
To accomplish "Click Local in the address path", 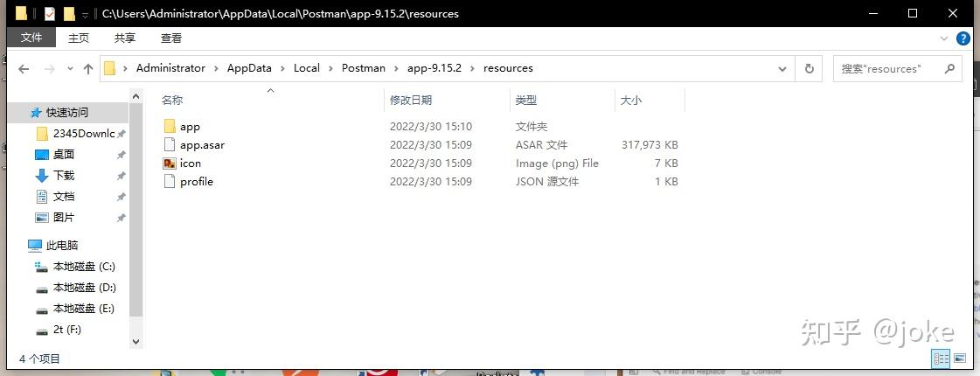I will point(307,68).
